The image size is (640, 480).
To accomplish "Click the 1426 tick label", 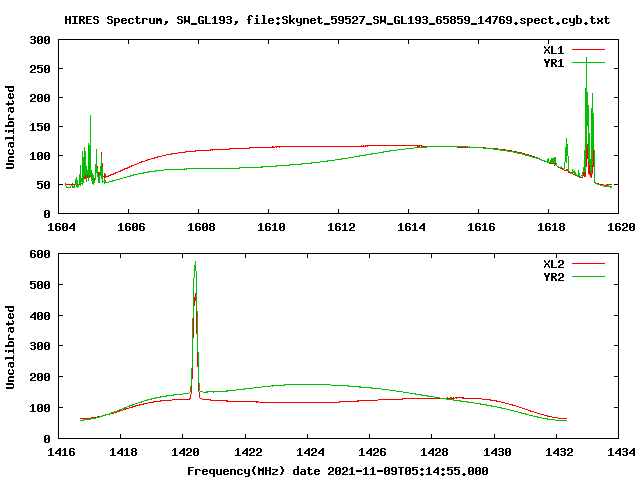I will click(x=372, y=452).
